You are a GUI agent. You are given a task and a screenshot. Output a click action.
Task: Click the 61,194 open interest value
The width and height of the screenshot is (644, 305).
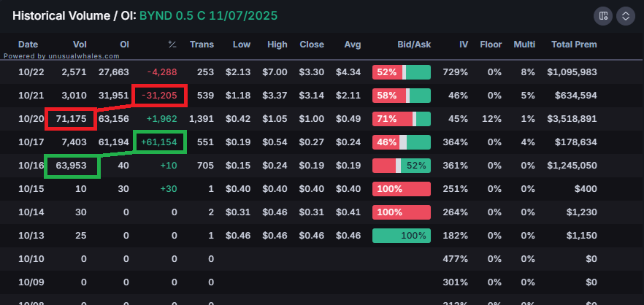[114, 142]
